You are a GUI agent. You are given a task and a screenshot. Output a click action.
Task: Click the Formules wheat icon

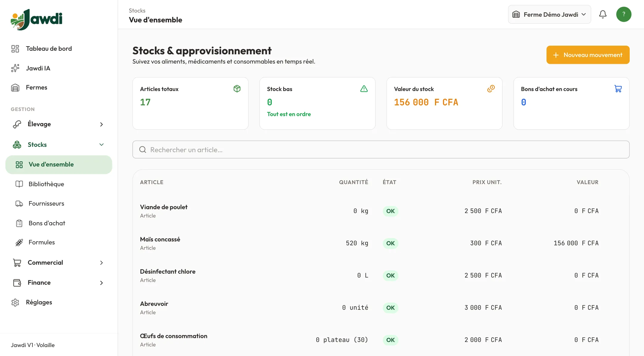[19, 242]
